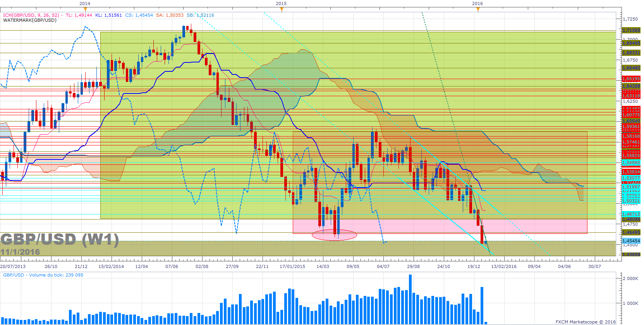Select the red 1,65195 price level label
Viewport: 644px width, 325px height.
pyautogui.click(x=631, y=79)
